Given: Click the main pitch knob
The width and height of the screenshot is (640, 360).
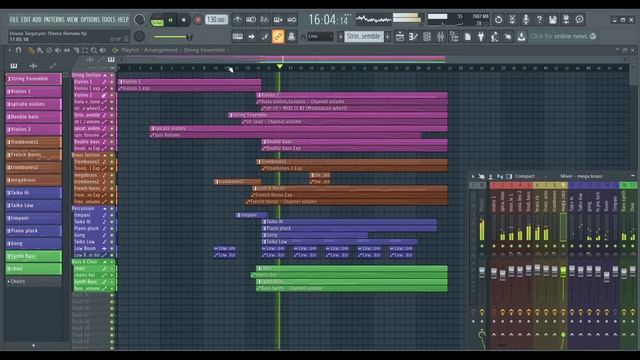Looking at the screenshot, I should click(x=140, y=37).
